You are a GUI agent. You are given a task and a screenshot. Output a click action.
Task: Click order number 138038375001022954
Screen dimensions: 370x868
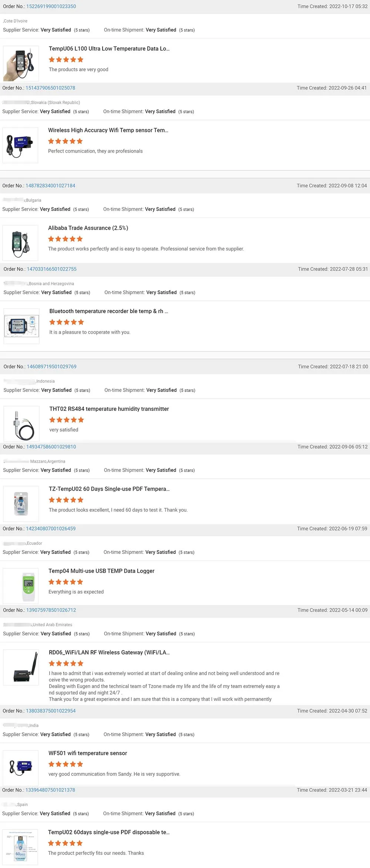tap(51, 711)
